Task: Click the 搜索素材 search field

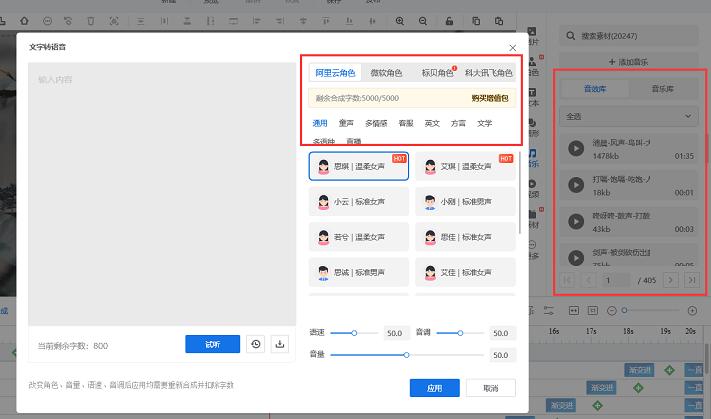Action: pos(628,36)
